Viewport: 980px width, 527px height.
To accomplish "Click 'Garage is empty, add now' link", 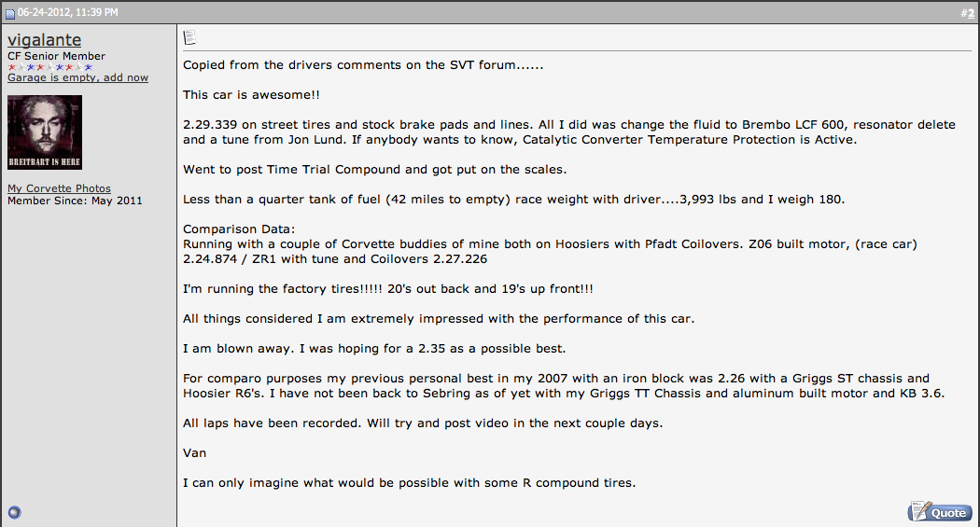I will coord(77,77).
